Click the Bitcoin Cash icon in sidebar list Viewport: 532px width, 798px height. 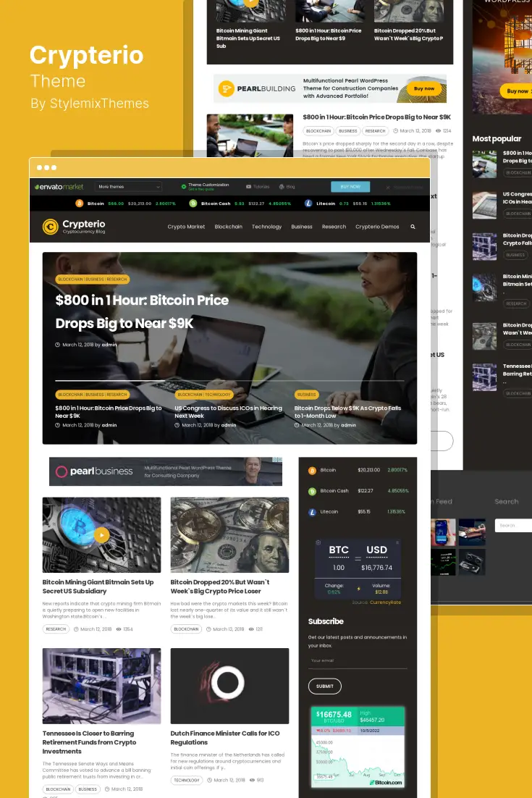(312, 491)
